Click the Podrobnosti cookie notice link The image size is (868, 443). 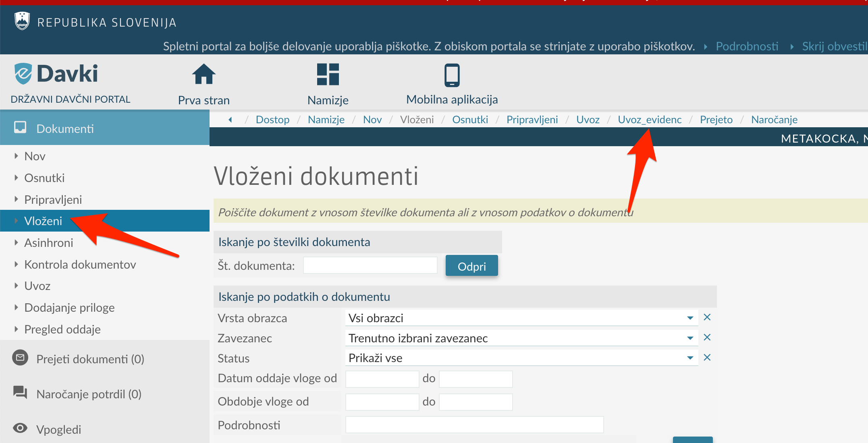point(747,46)
